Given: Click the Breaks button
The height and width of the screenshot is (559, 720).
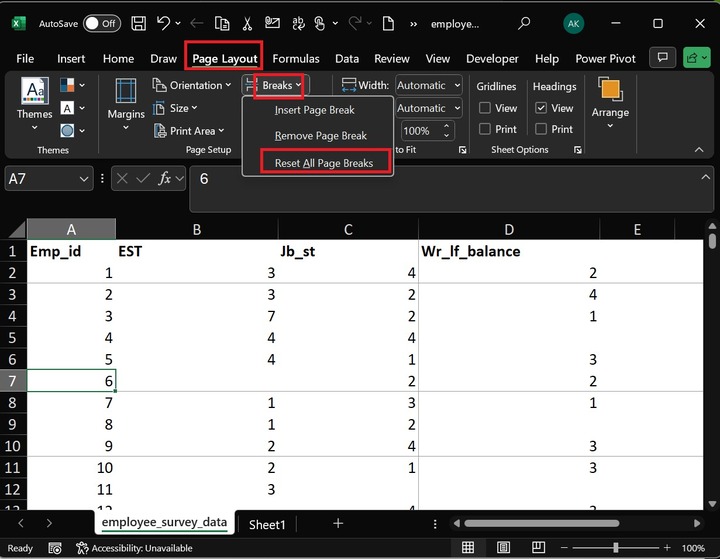Looking at the screenshot, I should [x=277, y=86].
